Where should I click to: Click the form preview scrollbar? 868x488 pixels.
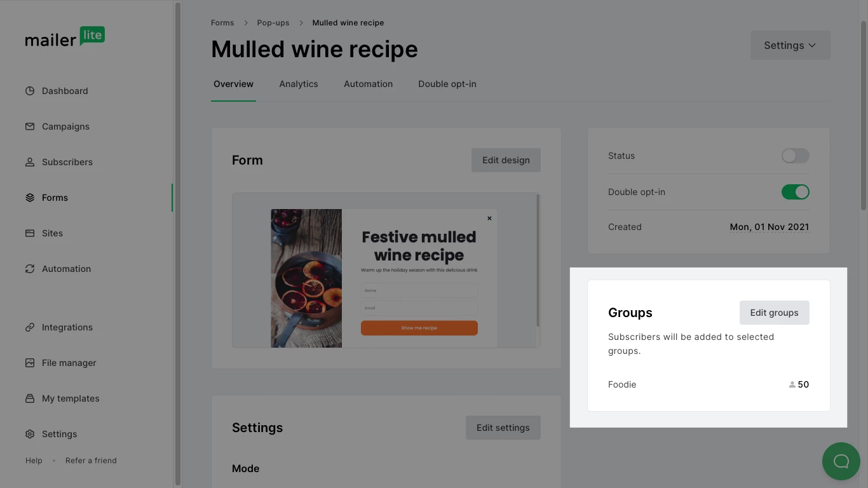(x=538, y=261)
